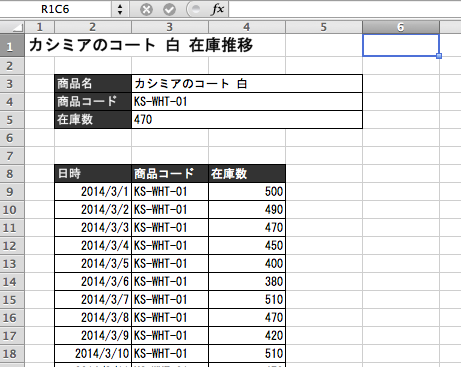Click the 商品コード header cell in row 8

[x=170, y=174]
